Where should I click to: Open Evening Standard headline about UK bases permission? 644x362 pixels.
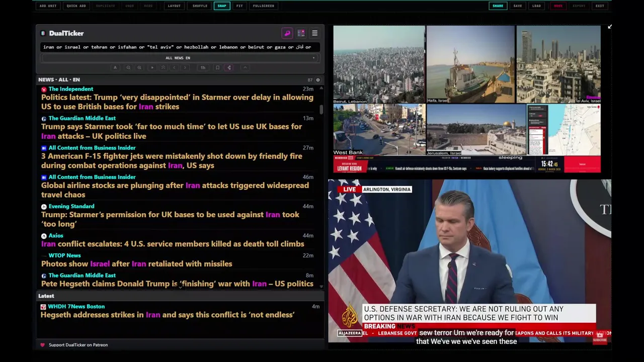pos(170,219)
